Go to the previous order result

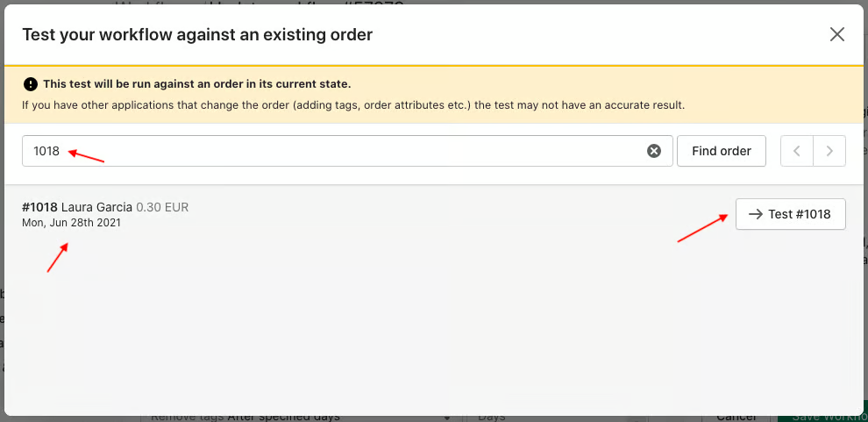coord(797,151)
